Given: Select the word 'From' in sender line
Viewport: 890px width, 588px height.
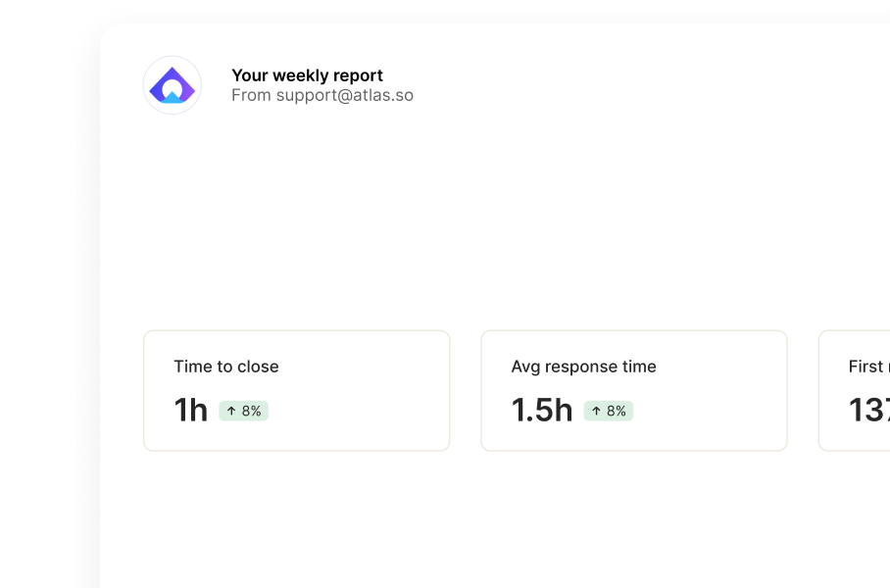Looking at the screenshot, I should [x=252, y=95].
